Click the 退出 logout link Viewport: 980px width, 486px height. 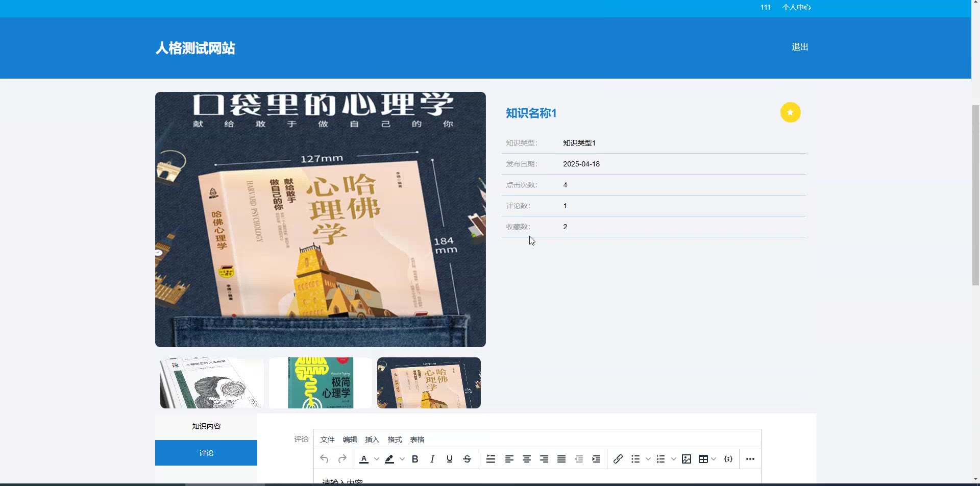[799, 47]
